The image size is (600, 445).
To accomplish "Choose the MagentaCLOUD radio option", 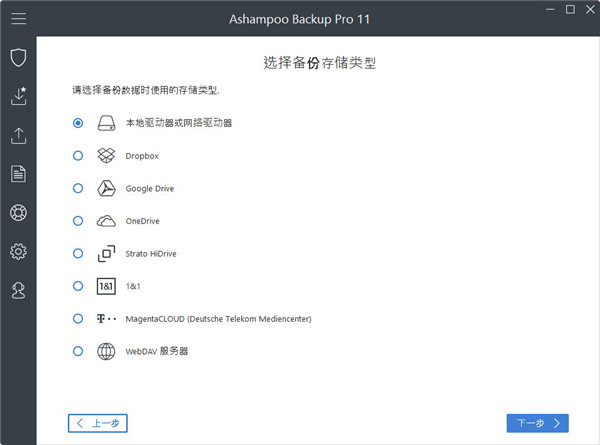I will point(78,319).
